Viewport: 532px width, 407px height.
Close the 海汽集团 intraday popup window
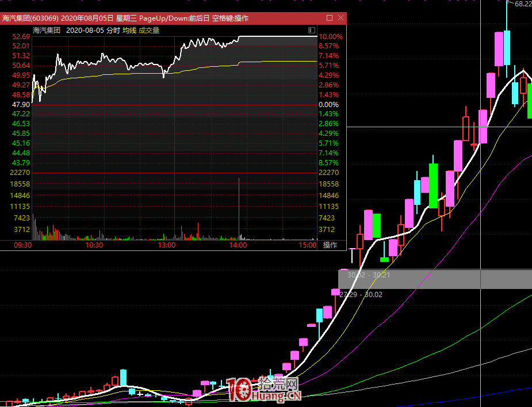click(x=340, y=18)
